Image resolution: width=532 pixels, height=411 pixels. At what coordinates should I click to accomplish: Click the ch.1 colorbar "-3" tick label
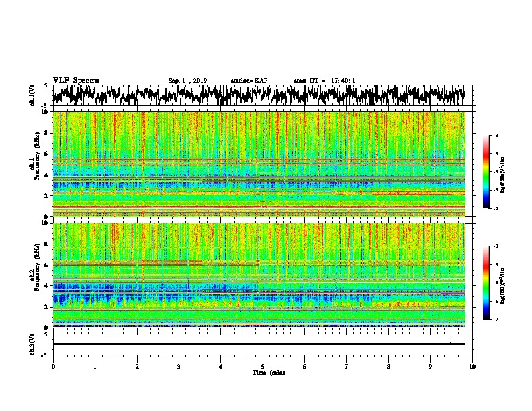point(496,136)
